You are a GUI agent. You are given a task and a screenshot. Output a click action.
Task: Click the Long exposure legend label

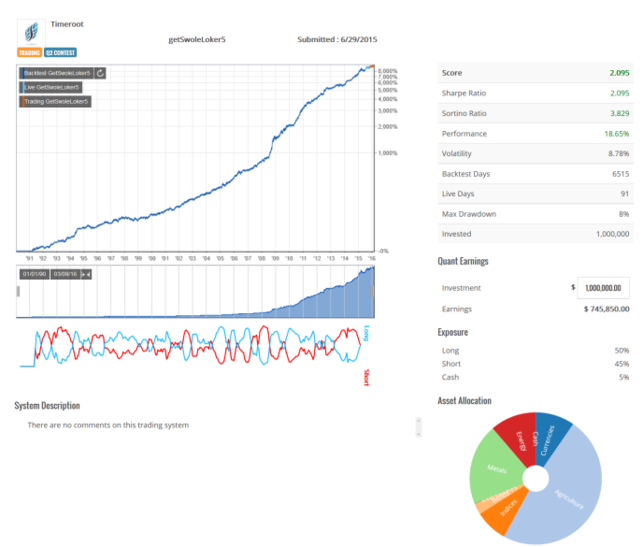click(x=366, y=333)
